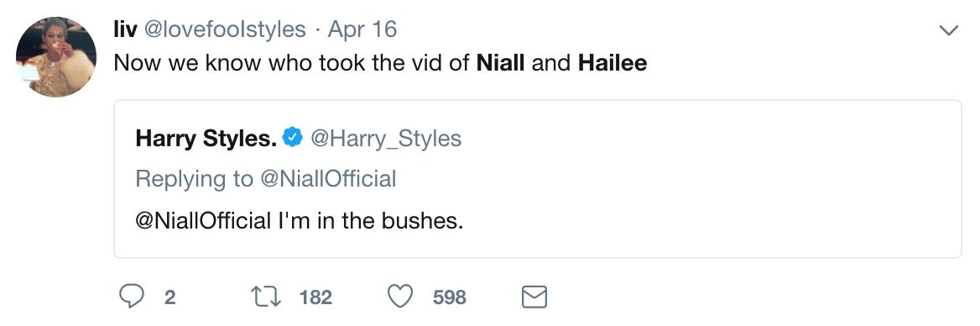Screen dimensions: 980x326
Task: Open the user name liv
Action: 125,29
